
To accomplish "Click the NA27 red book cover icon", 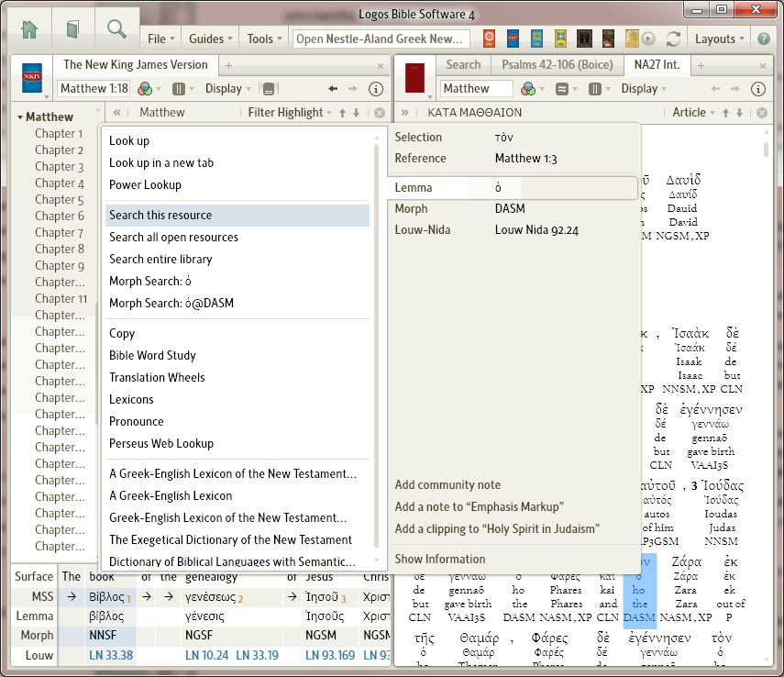I will 415,77.
